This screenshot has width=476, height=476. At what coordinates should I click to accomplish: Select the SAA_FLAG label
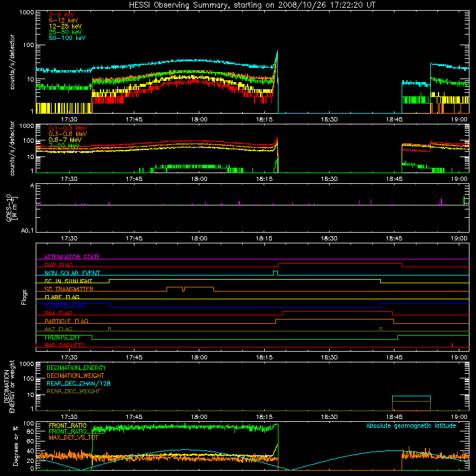click(x=58, y=313)
